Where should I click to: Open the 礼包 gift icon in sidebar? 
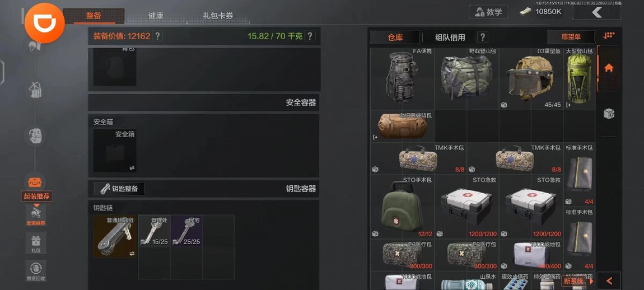[36, 243]
